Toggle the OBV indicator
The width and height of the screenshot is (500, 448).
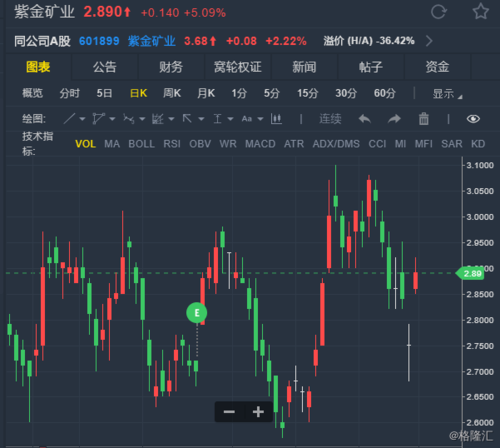click(200, 144)
